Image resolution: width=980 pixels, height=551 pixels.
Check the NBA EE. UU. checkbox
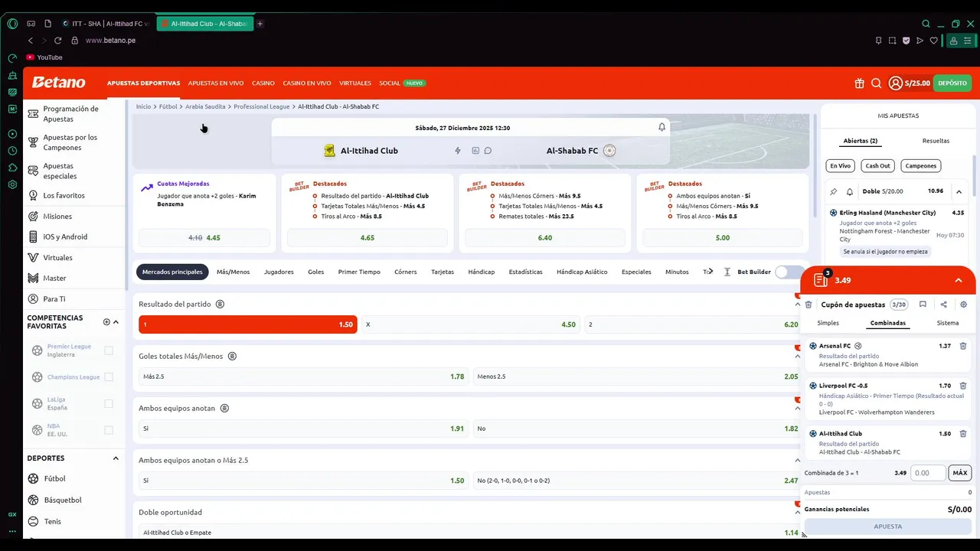click(x=109, y=430)
